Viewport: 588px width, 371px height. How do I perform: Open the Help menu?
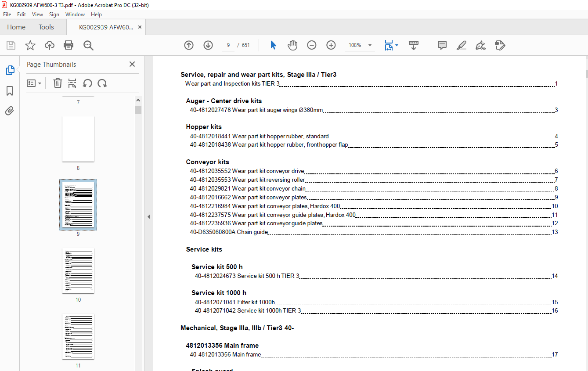pos(96,14)
